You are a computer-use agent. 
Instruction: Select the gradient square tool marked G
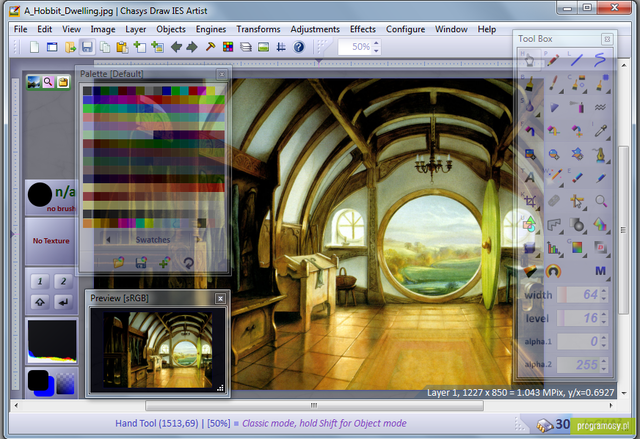(x=577, y=247)
